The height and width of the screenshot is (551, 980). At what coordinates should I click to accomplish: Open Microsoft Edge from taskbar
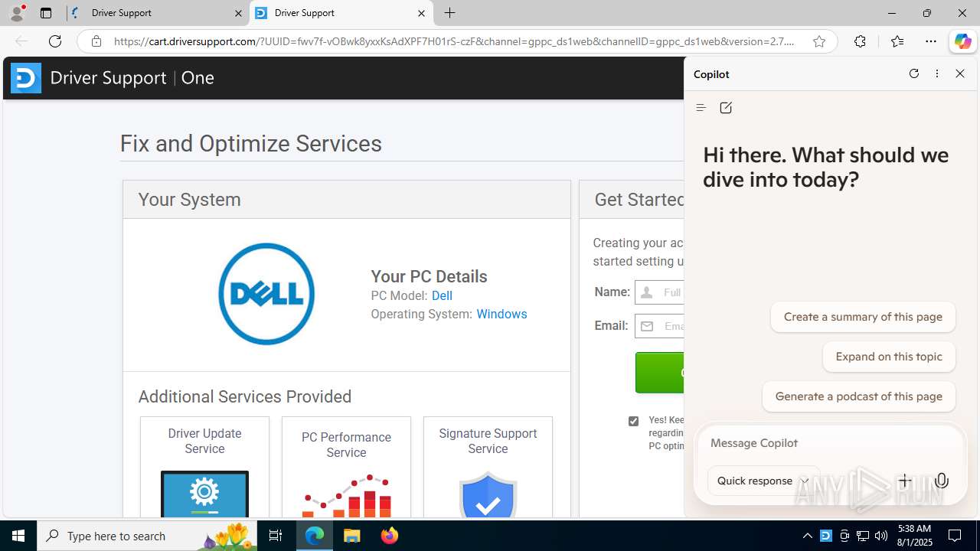coord(315,536)
